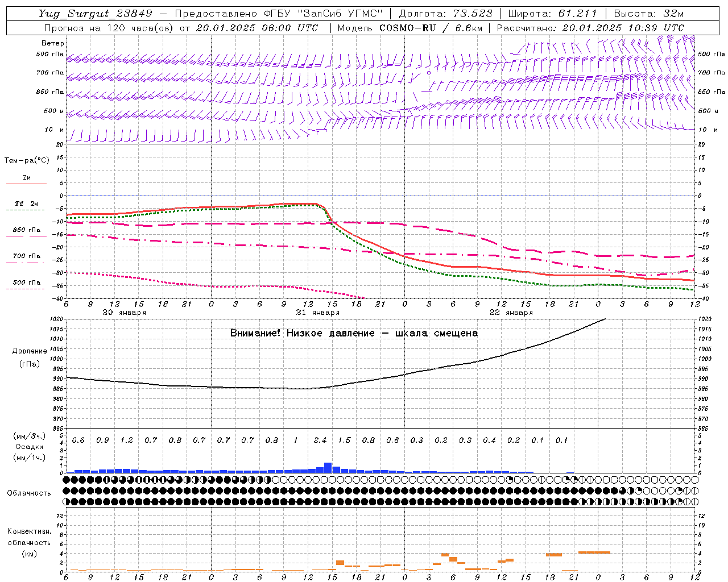This screenshot has width=728, height=582.
Task: Click the 'Высота: 32м' header field
Action: 648,14
